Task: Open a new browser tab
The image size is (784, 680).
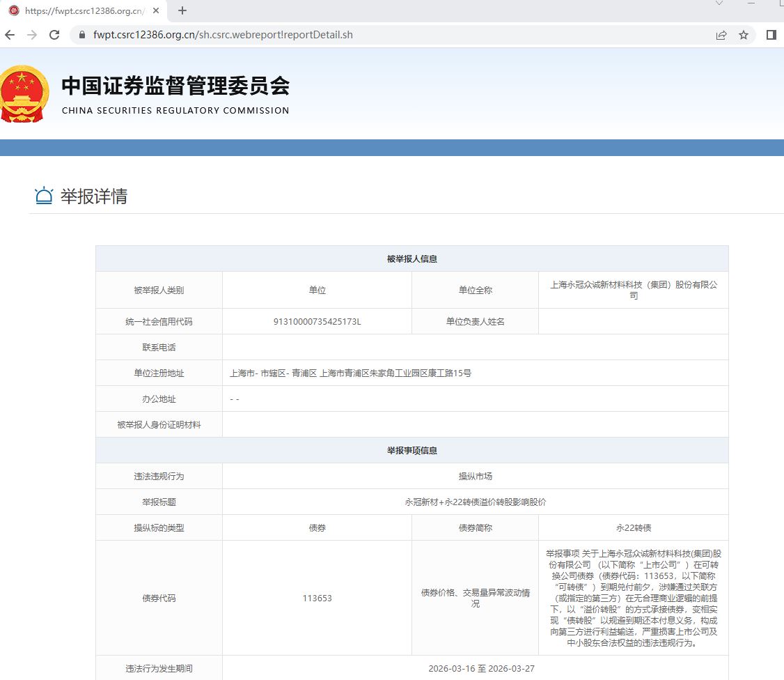Action: (x=182, y=10)
